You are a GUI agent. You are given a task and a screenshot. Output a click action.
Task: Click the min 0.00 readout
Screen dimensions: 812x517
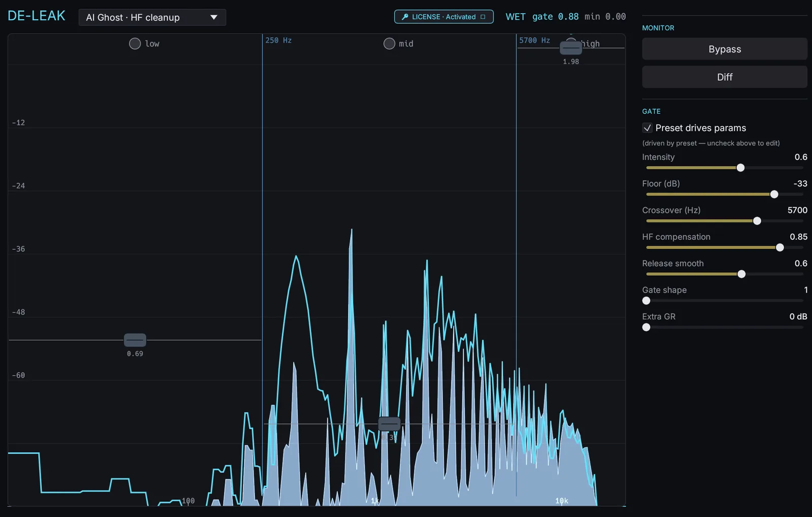tap(605, 17)
